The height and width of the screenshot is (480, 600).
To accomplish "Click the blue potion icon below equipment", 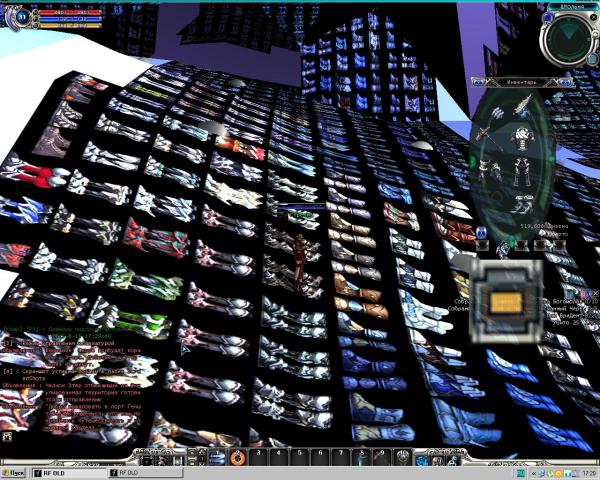I will click(x=481, y=232).
